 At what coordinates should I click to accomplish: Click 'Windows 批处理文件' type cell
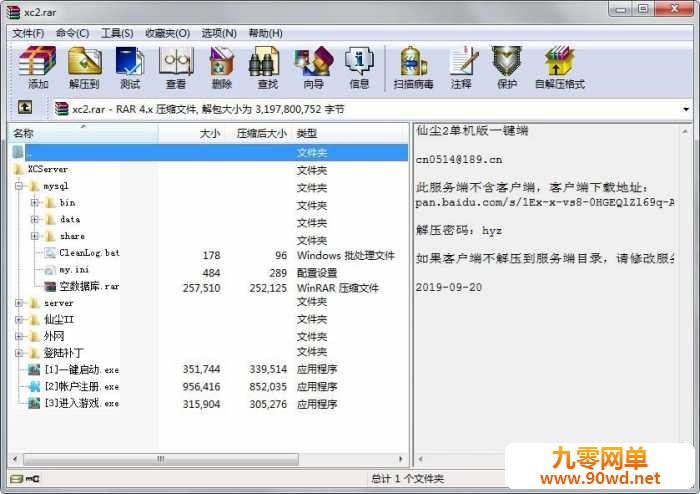[x=346, y=256]
